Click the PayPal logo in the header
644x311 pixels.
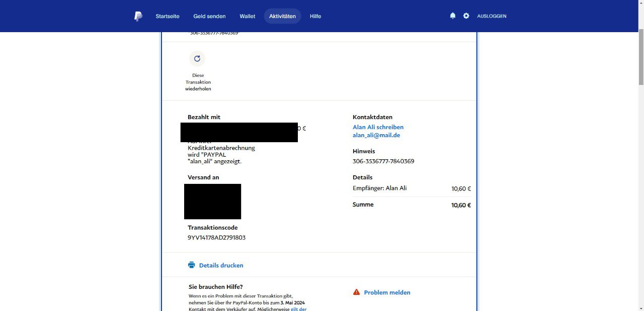point(138,16)
